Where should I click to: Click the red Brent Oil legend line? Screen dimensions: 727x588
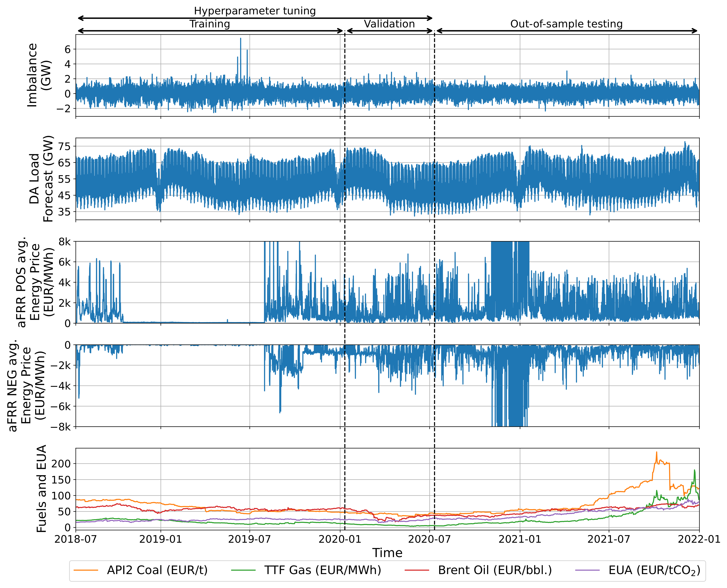(x=417, y=570)
